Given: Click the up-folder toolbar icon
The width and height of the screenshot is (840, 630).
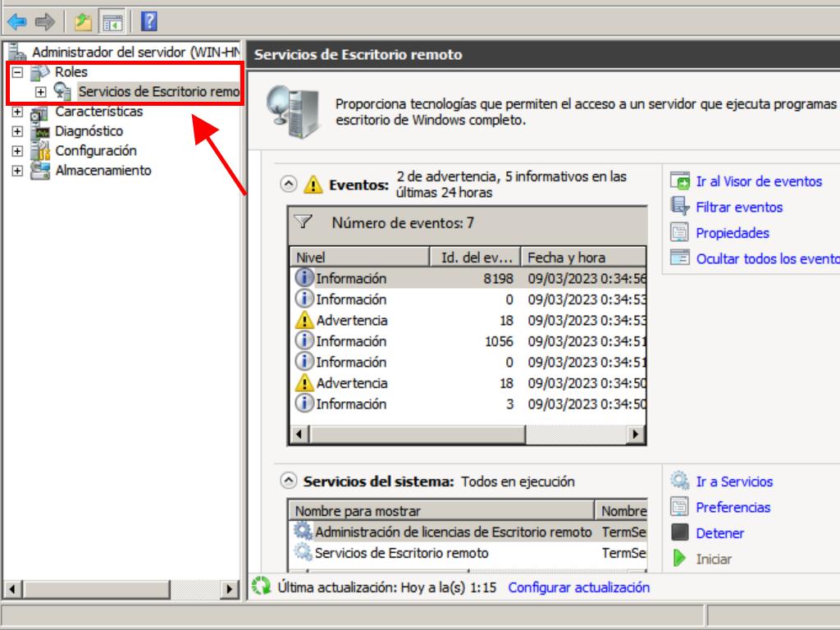Looking at the screenshot, I should point(83,21).
